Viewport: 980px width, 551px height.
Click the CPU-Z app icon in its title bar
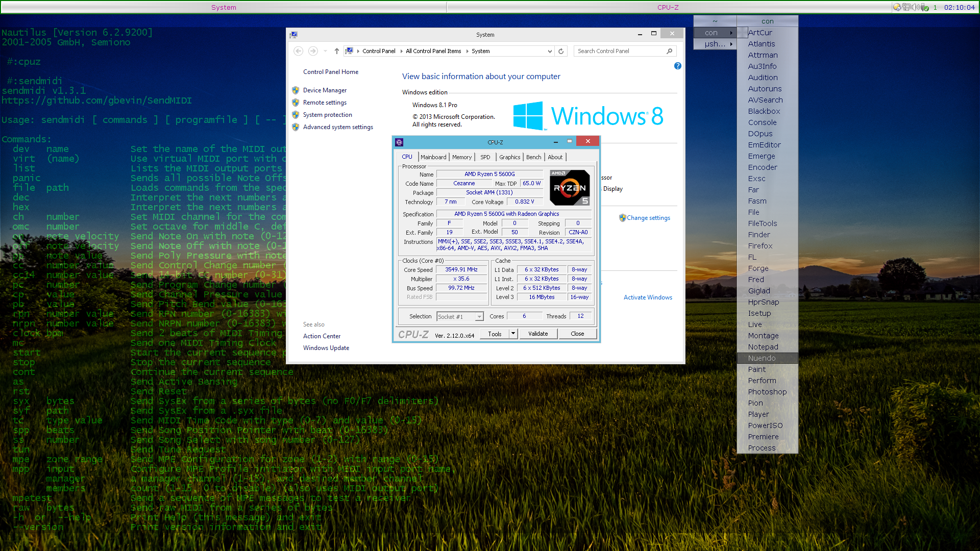(x=399, y=142)
